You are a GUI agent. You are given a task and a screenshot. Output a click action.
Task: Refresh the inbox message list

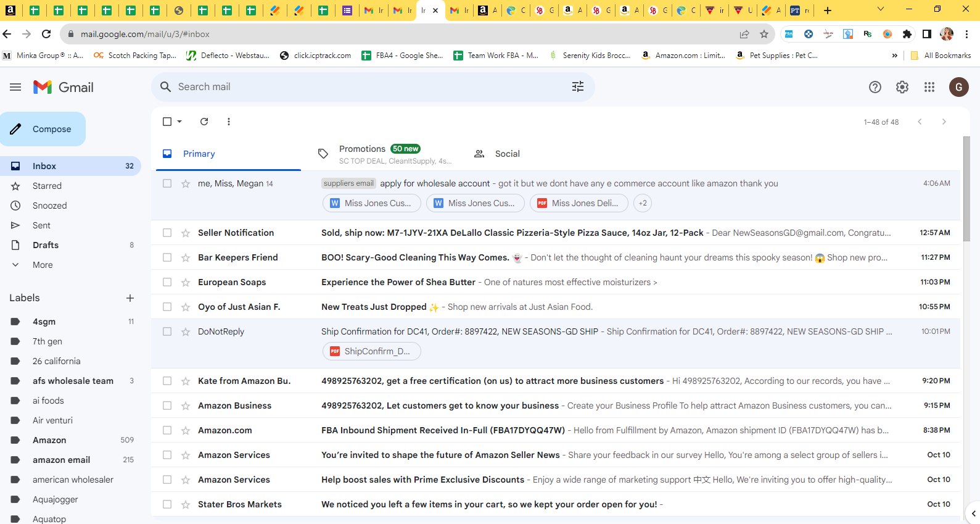(204, 122)
